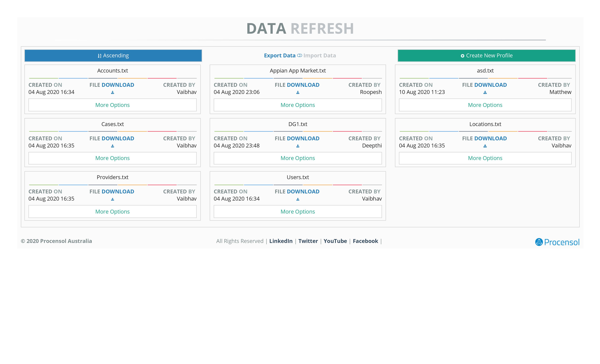Open the Facebook footer link
This screenshot has height=364, width=600.
click(365, 241)
